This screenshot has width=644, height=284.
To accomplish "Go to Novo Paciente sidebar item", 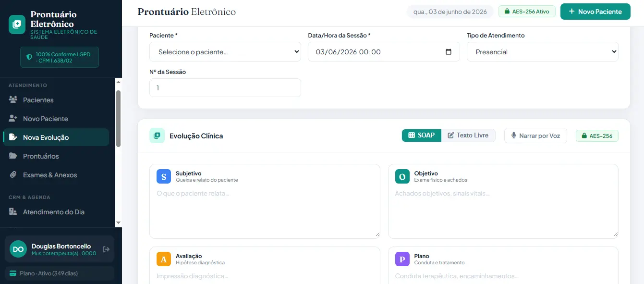I will point(56,119).
